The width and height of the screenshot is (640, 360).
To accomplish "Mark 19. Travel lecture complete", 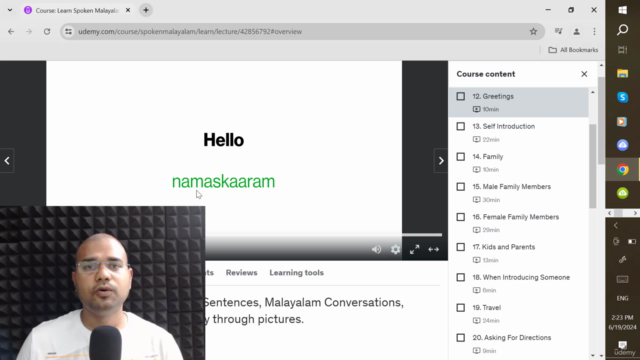I will [460, 308].
